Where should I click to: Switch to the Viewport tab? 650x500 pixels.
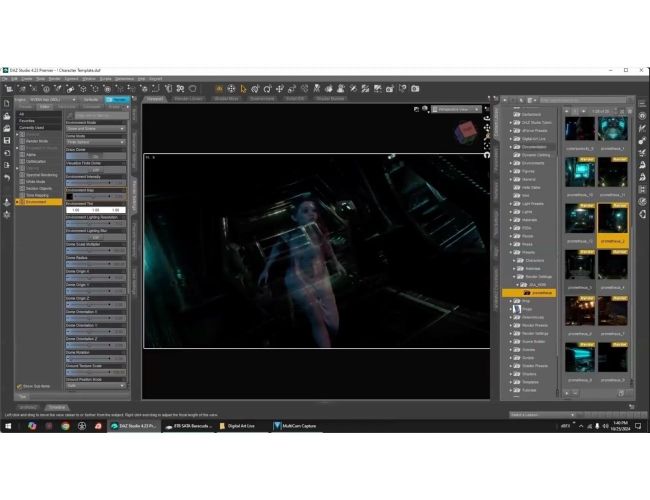click(x=155, y=99)
